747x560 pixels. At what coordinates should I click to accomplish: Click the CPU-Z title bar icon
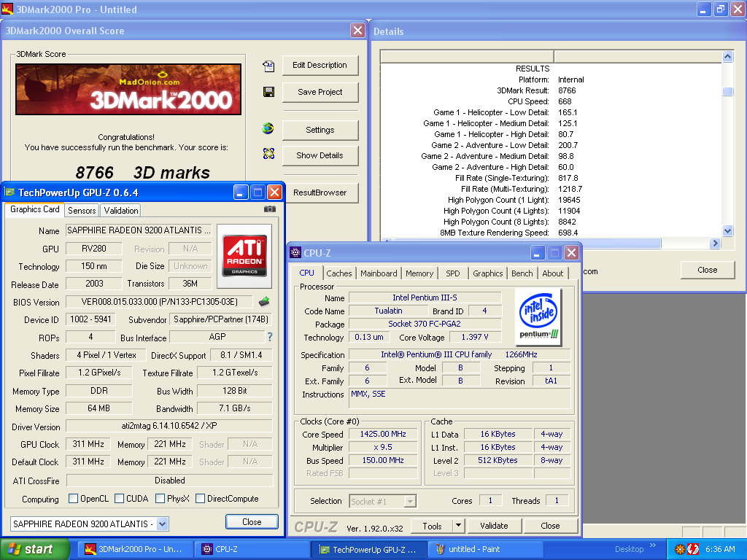pyautogui.click(x=295, y=252)
